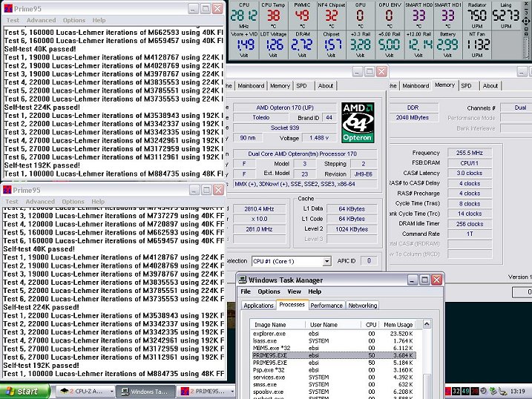Viewport: 532px width, 399px height.
Task: Click the CAS# Latency 3.0 clocks field
Action: tap(469, 173)
